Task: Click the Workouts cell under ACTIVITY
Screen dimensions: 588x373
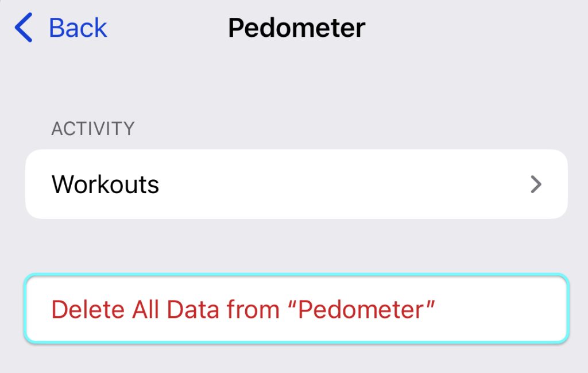Action: [x=296, y=184]
